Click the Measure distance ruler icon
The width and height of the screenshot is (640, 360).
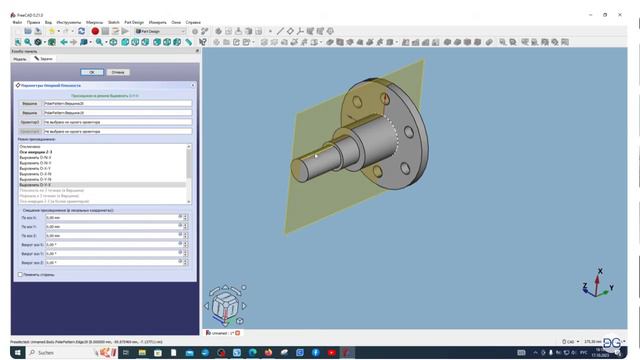click(189, 42)
